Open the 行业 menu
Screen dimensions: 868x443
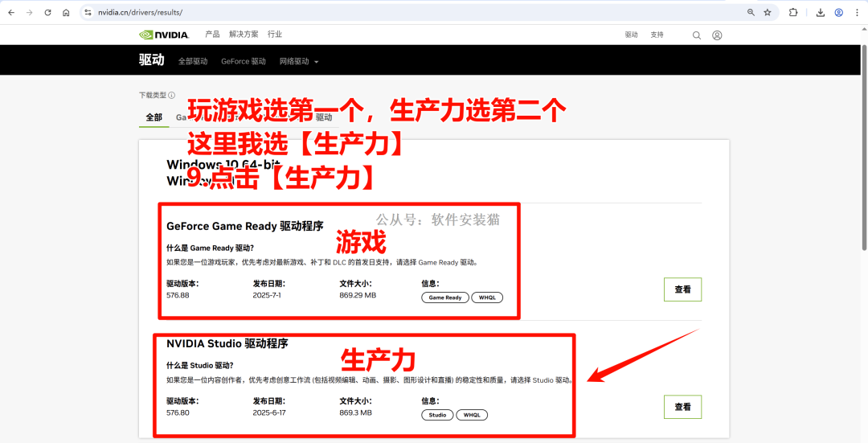pyautogui.click(x=275, y=35)
